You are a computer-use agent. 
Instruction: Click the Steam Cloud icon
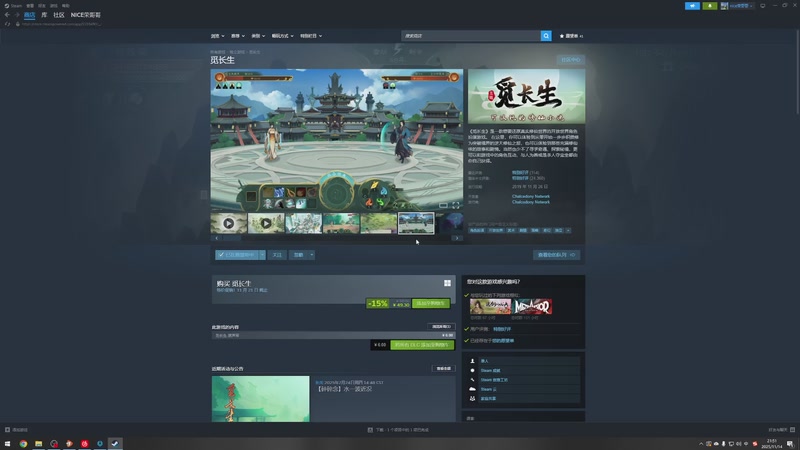(472, 389)
